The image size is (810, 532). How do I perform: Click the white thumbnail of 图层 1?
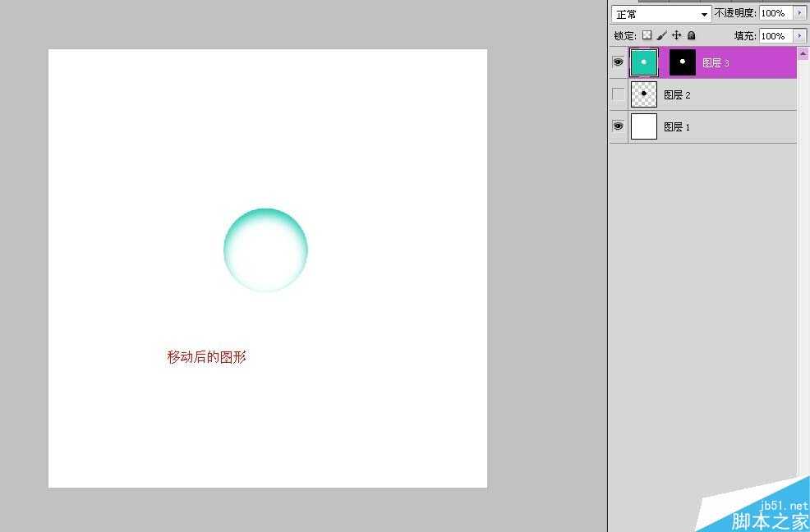click(643, 126)
